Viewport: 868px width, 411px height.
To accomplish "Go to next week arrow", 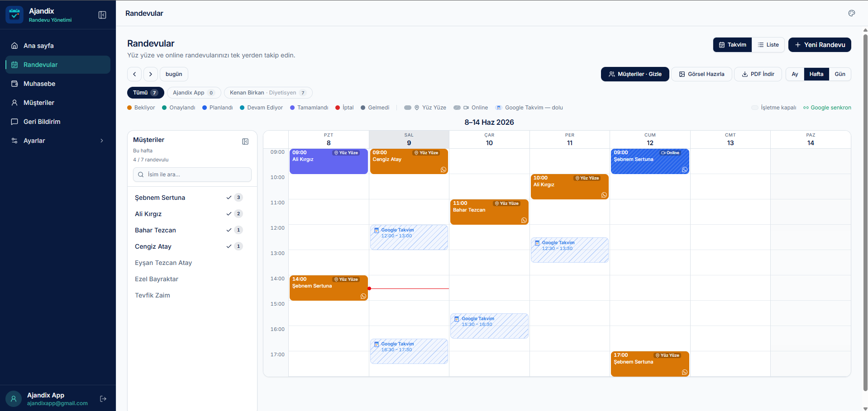I will [151, 74].
